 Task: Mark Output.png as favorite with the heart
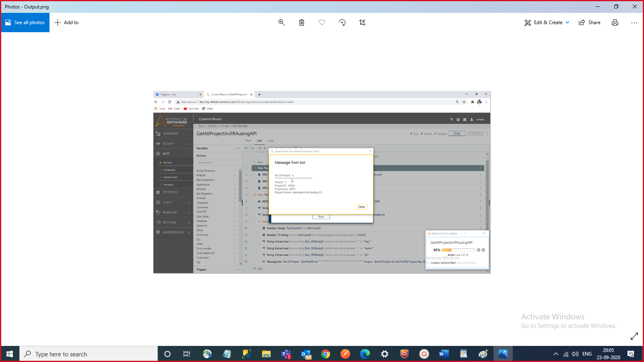[x=322, y=23]
